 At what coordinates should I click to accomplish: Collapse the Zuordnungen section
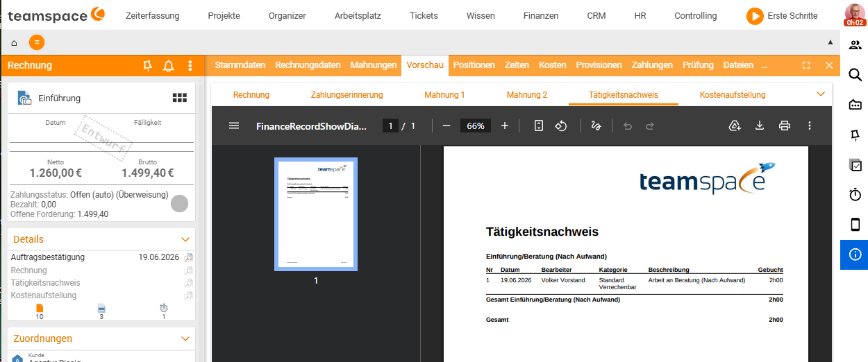[x=185, y=338]
